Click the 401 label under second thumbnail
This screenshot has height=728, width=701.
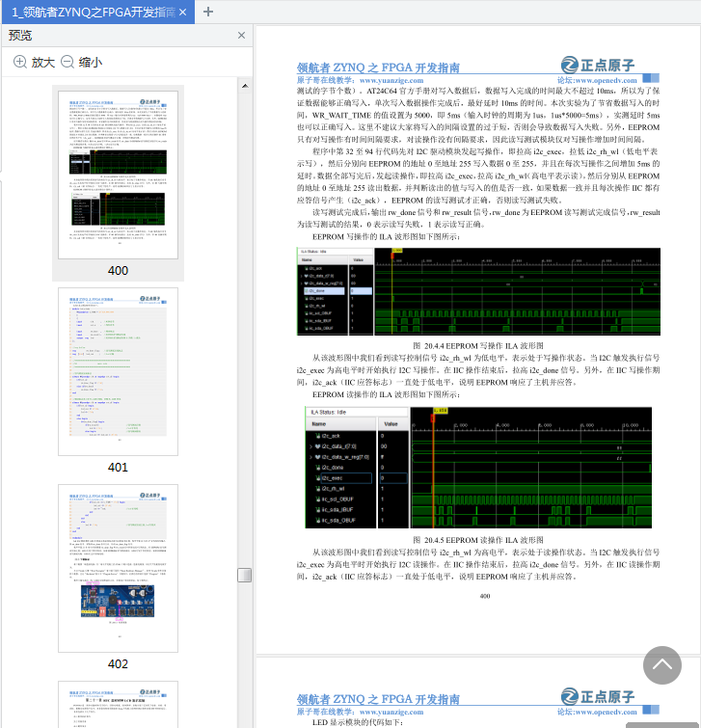pos(118,468)
